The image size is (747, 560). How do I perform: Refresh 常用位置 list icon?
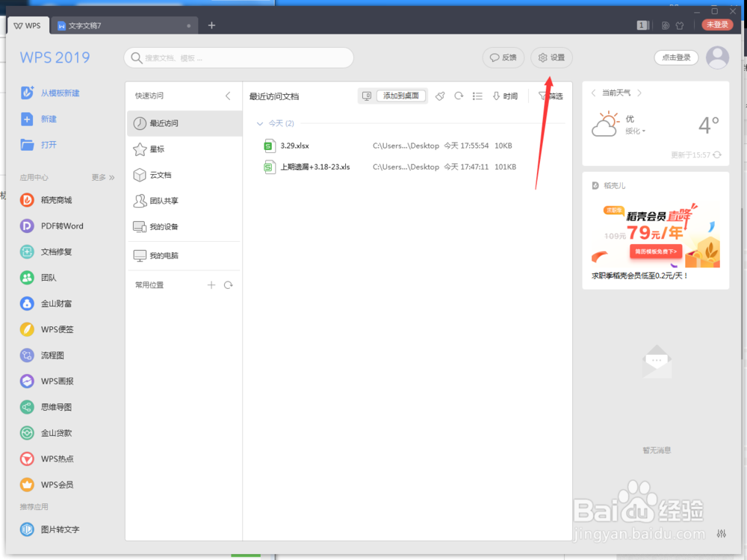click(228, 285)
